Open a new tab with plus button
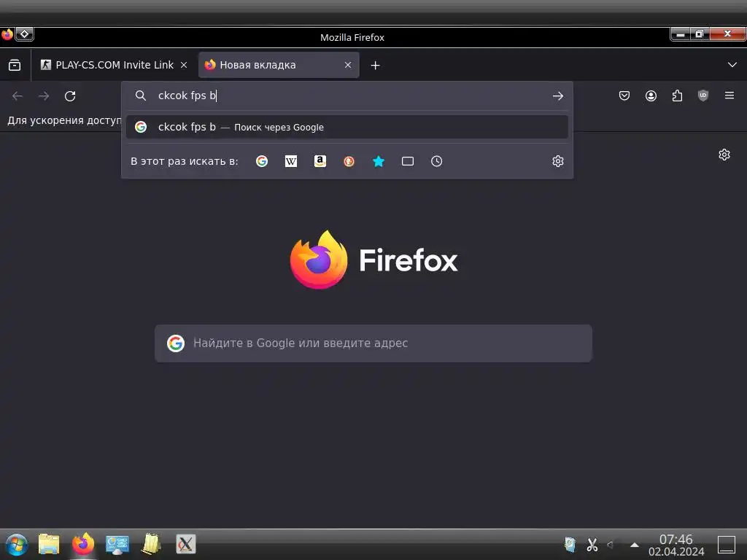 [376, 65]
